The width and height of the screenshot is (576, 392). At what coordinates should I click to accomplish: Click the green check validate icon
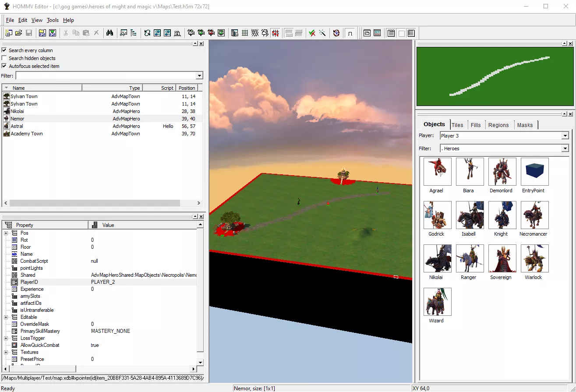(x=312, y=33)
